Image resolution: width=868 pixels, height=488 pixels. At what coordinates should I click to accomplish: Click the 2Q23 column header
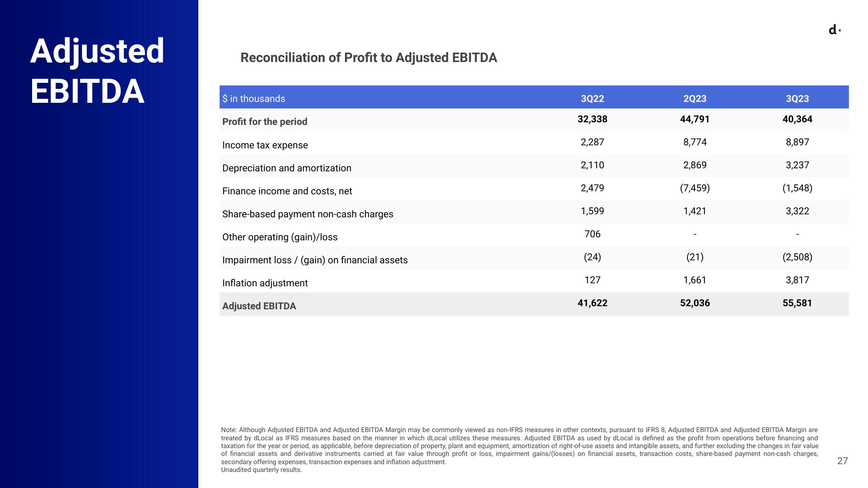[695, 98]
